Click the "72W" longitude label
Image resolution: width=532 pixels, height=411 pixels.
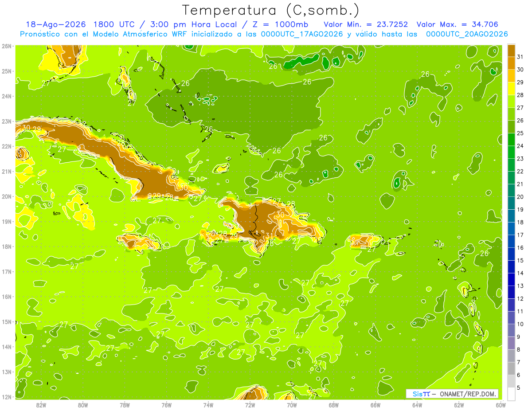point(250,405)
